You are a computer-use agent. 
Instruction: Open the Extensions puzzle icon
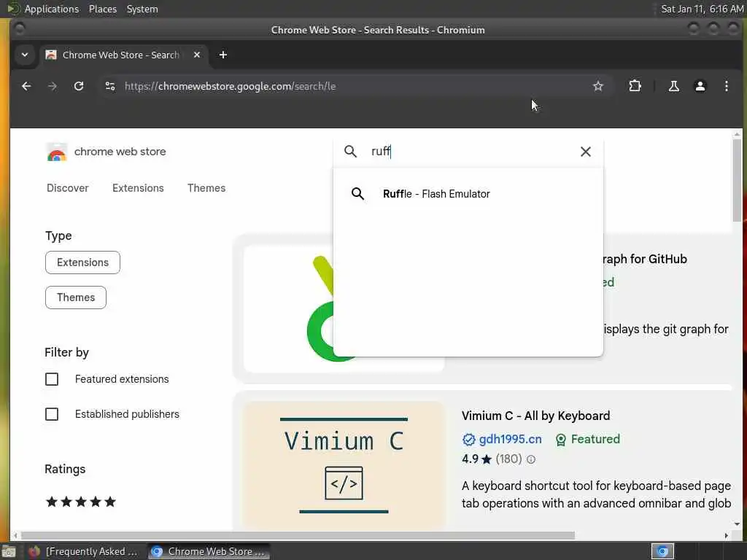tap(635, 86)
